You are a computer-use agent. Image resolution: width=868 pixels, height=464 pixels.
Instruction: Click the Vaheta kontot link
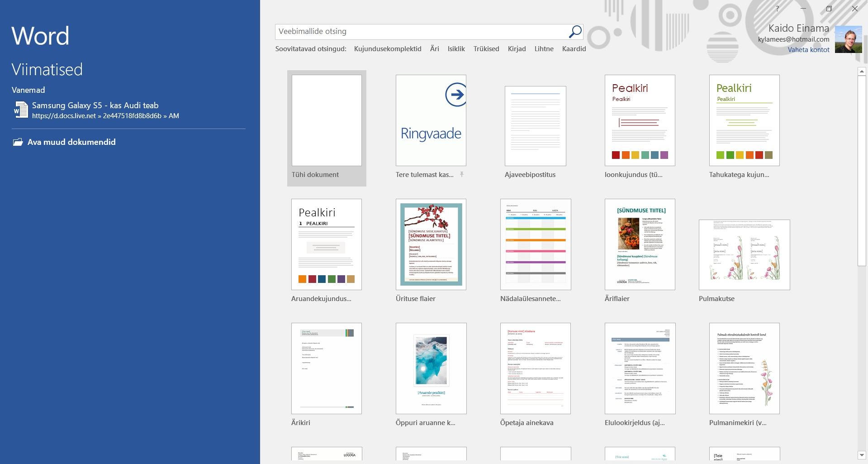[x=808, y=50]
